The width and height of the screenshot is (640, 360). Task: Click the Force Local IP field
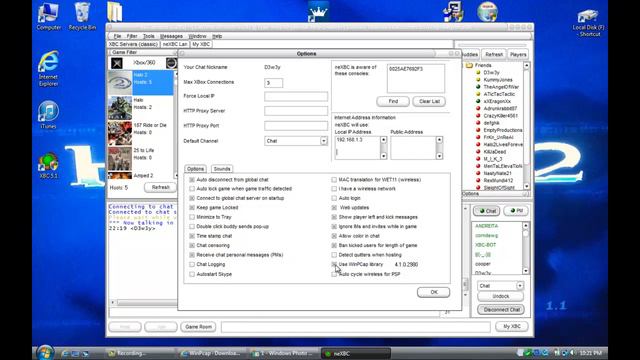point(296,96)
